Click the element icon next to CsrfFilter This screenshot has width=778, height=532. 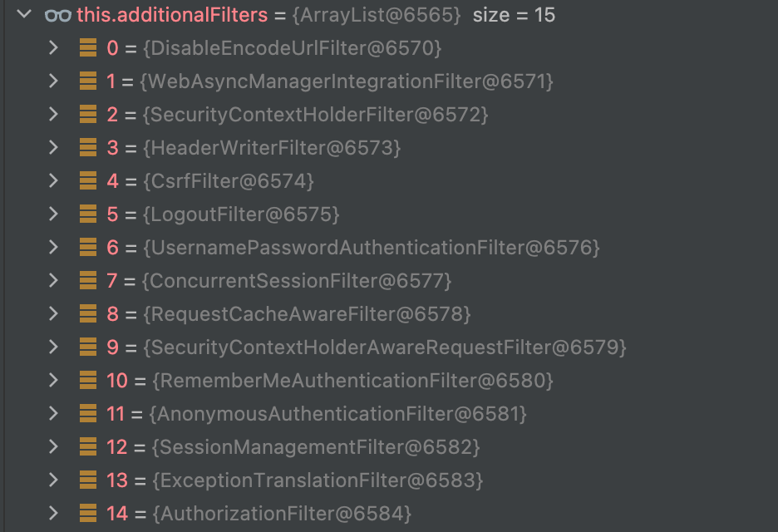pos(88,181)
